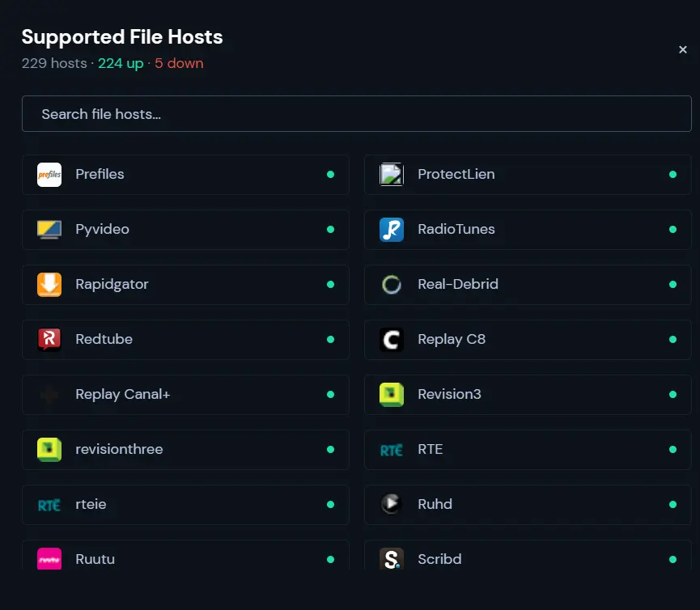Click Prefiles green status dot
Image resolution: width=700 pixels, height=610 pixels.
330,175
